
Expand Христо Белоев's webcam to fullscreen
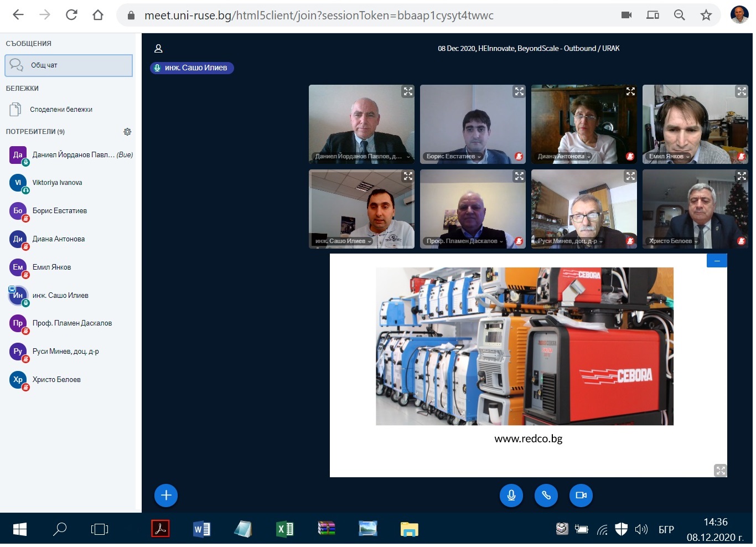coord(742,177)
